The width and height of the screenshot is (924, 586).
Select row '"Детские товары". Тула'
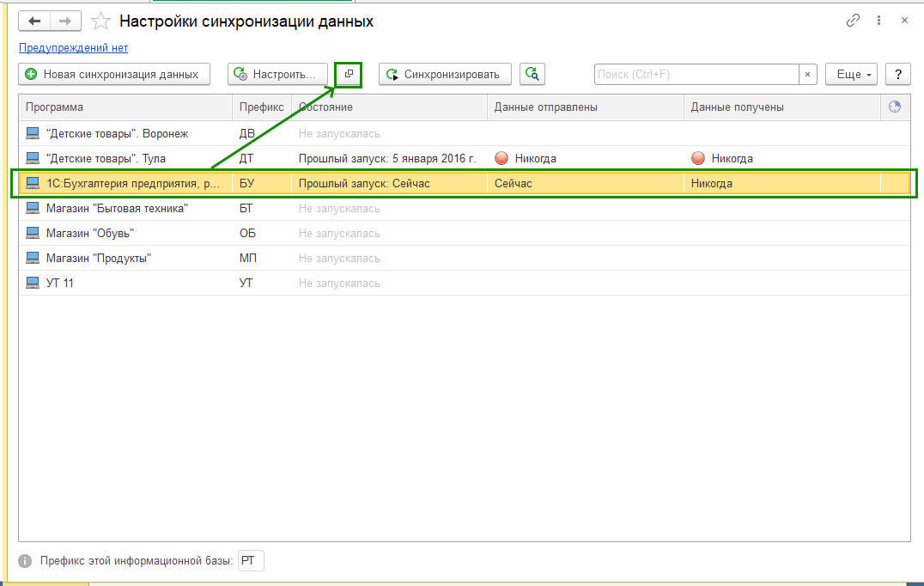[465, 159]
